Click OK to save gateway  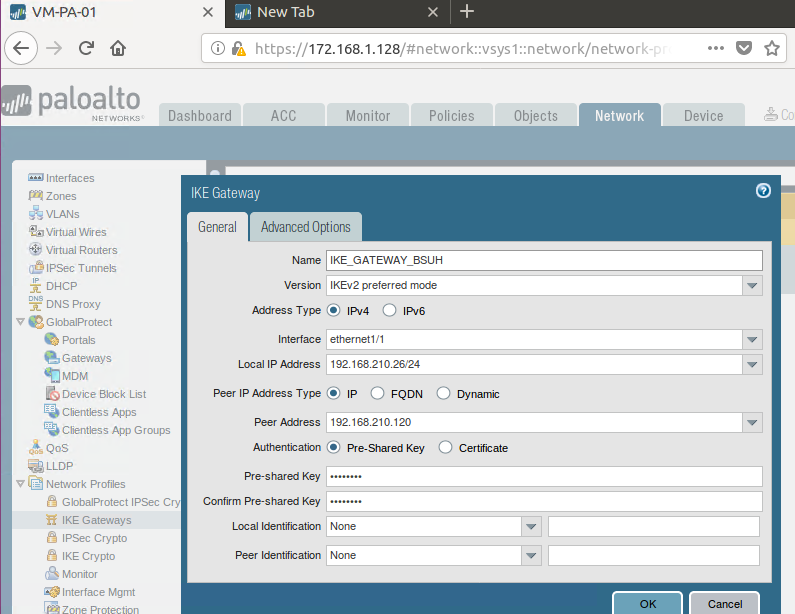[x=647, y=603]
